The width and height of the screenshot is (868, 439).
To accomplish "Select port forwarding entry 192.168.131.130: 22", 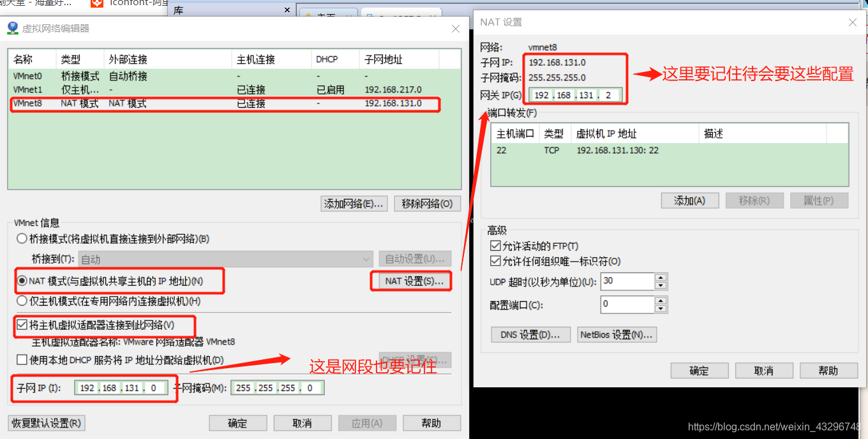I will [x=670, y=150].
